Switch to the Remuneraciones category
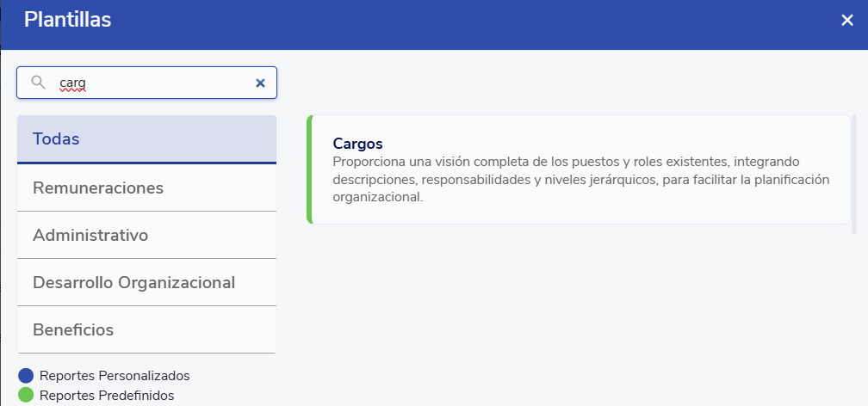Image resolution: width=868 pixels, height=406 pixels. pyautogui.click(x=146, y=188)
